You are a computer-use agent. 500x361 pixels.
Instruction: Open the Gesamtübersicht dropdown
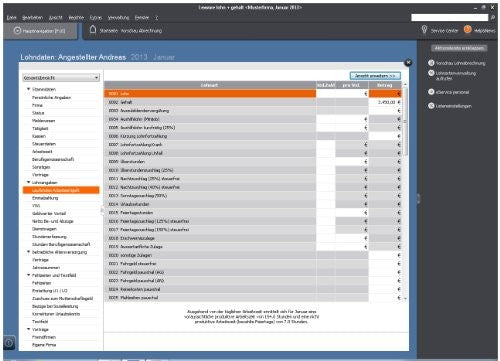point(61,78)
